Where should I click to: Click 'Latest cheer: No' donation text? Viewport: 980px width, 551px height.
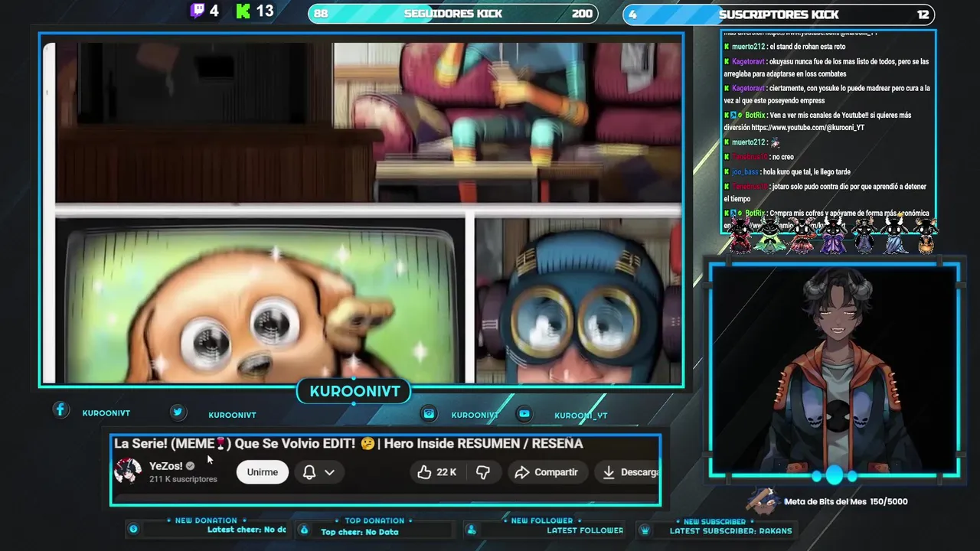coord(247,530)
